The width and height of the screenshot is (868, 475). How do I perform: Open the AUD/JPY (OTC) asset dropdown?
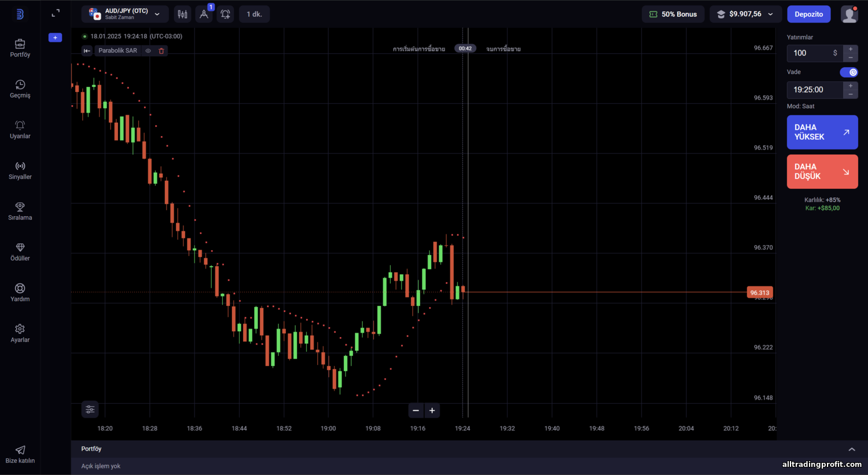pos(125,14)
